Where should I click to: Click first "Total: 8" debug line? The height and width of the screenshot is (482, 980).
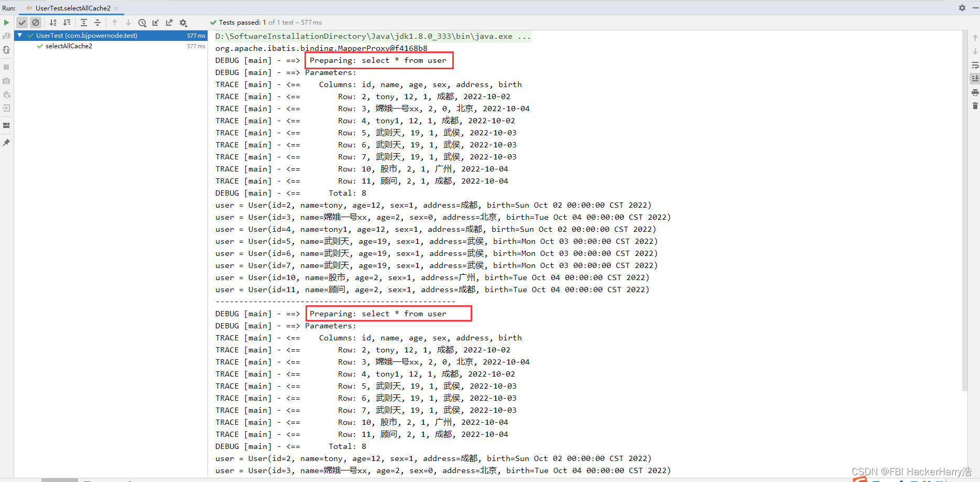(291, 193)
